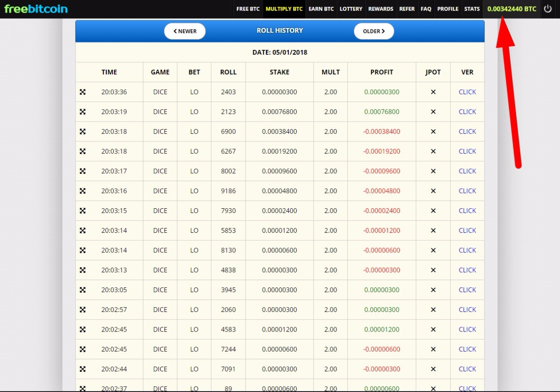Image resolution: width=560 pixels, height=392 pixels.
Task: Click the BTC balance display
Action: 511,9
